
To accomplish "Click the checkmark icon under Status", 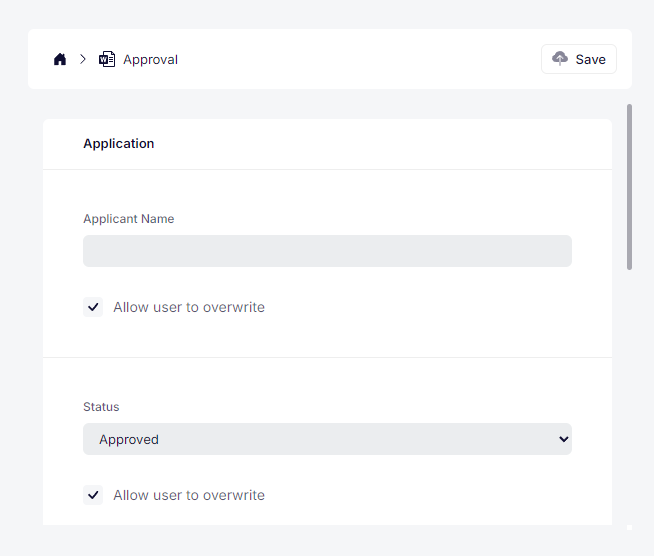I will pyautogui.click(x=93, y=495).
